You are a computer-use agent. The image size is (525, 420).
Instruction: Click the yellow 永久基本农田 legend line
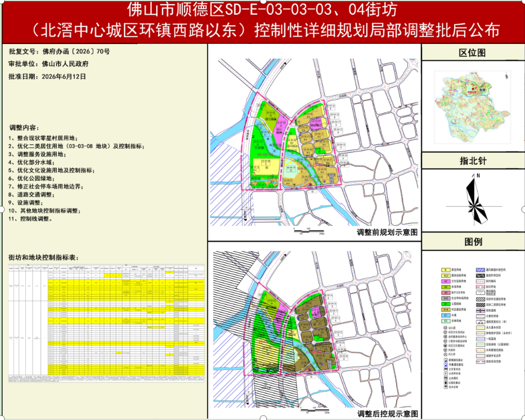pos(481,328)
